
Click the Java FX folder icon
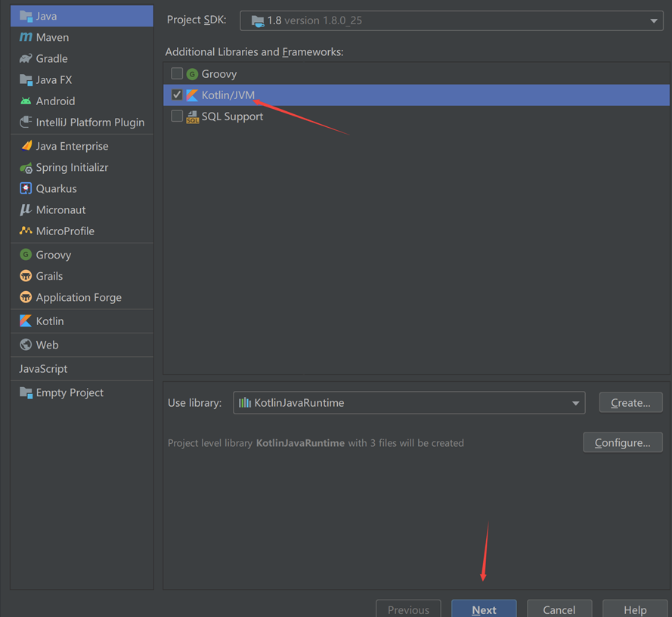tap(26, 79)
